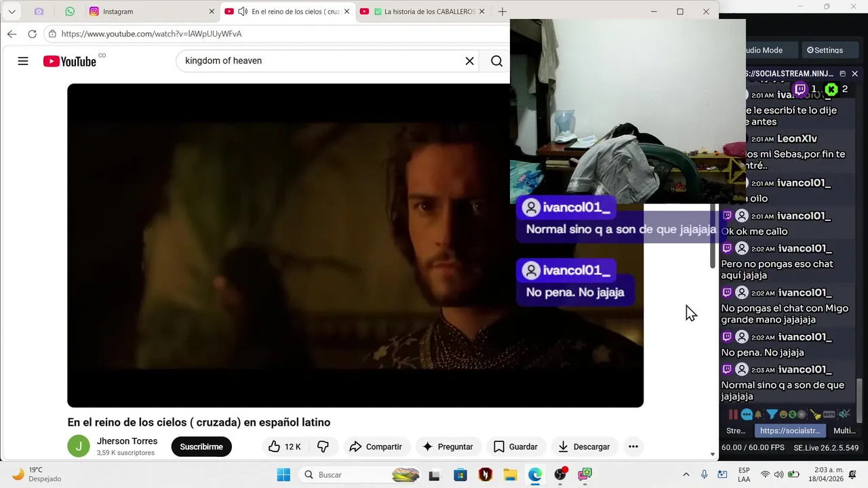The image size is (868, 488).
Task: Toggle the smiley emoji icon
Action: tap(784, 414)
